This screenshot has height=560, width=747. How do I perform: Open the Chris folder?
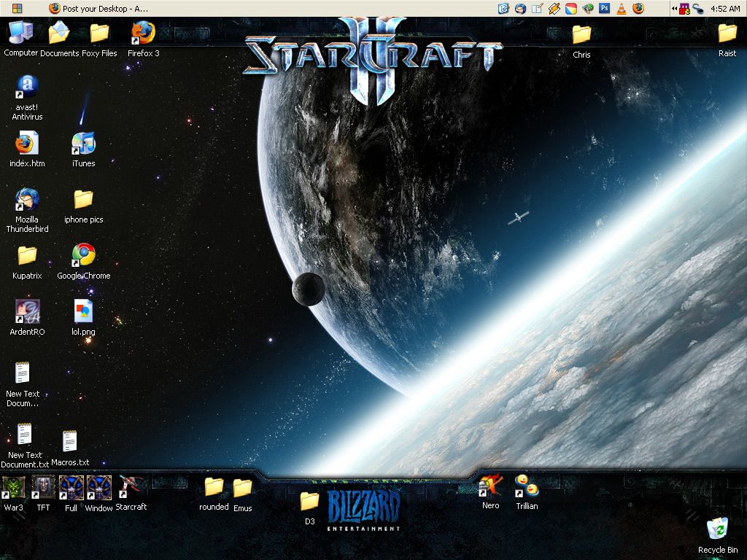581,41
